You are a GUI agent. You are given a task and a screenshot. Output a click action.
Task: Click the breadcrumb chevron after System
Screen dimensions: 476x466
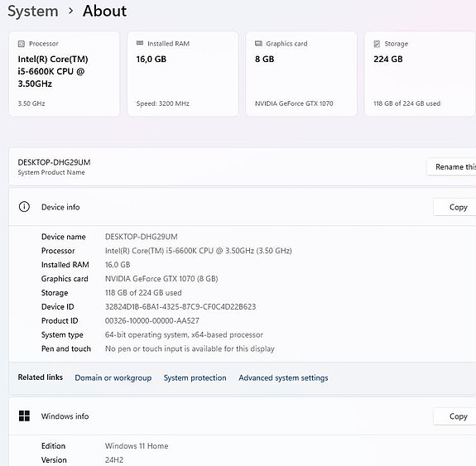tap(70, 11)
